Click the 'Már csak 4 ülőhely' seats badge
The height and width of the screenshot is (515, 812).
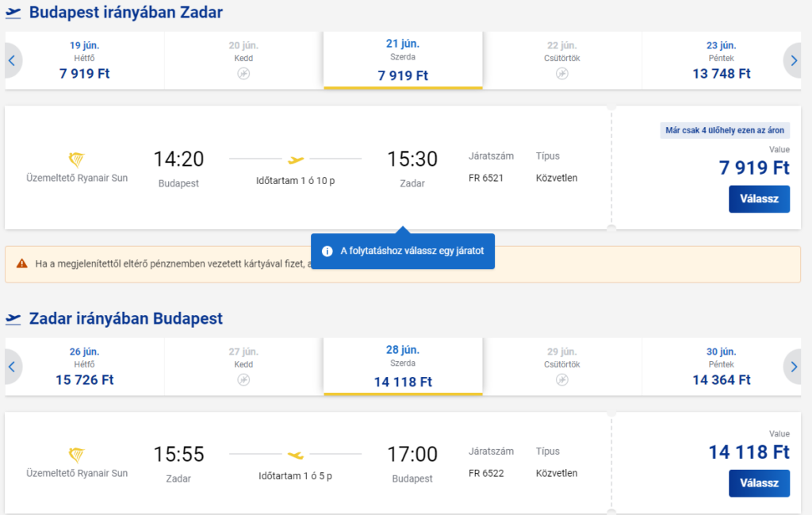coord(725,131)
